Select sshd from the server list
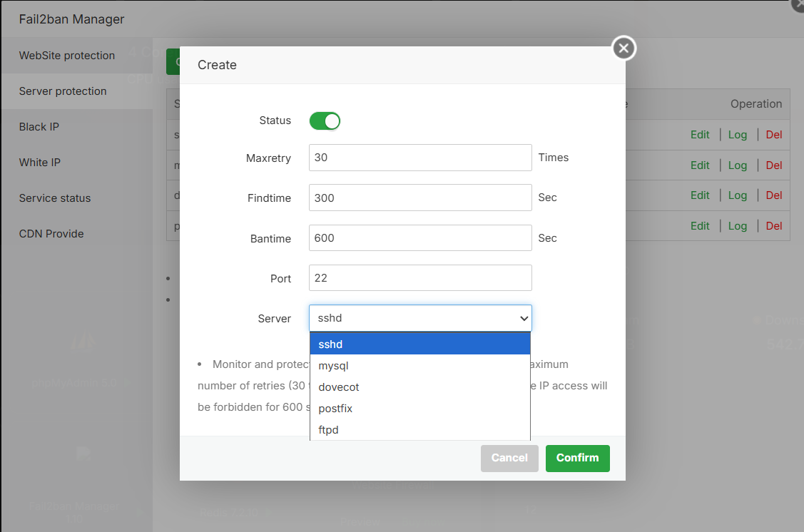804x532 pixels. (x=420, y=344)
